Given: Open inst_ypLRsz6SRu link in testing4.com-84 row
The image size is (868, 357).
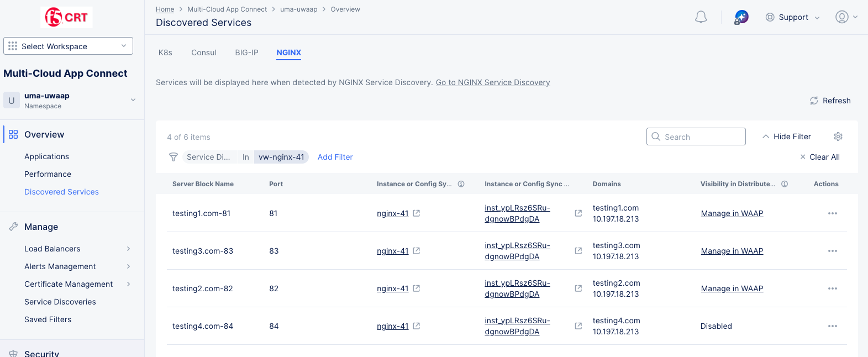Looking at the screenshot, I should (517, 326).
